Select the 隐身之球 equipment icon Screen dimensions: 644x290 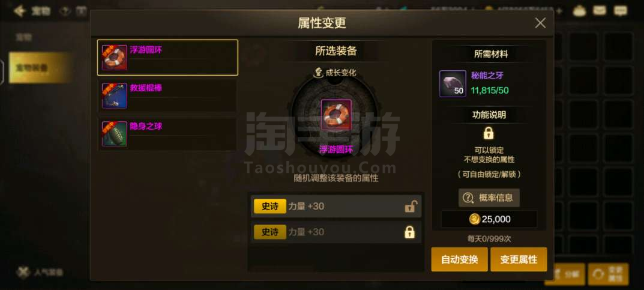(115, 134)
